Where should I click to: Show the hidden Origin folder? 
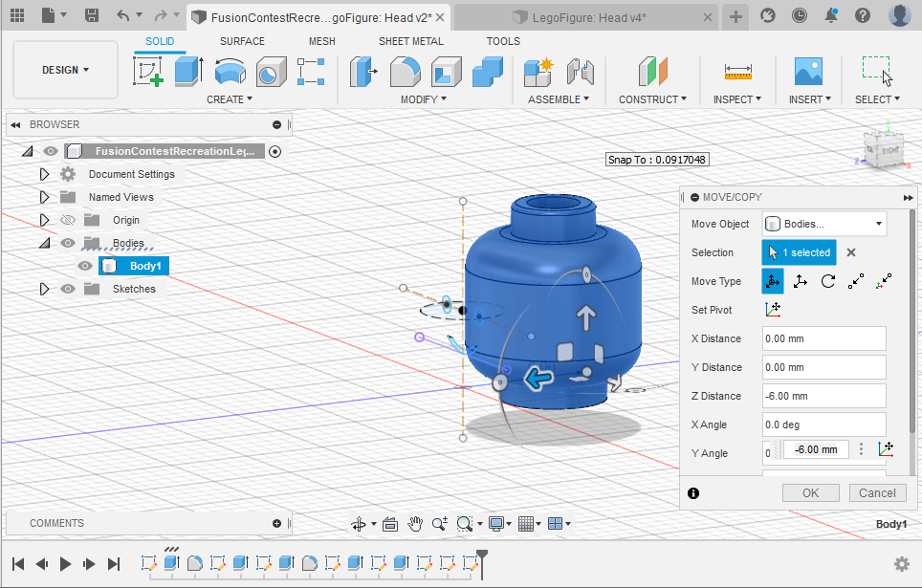pos(68,220)
